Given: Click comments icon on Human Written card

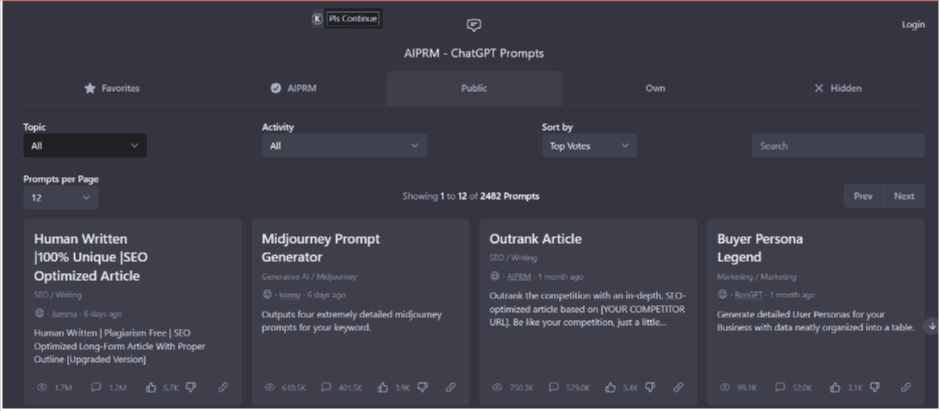Looking at the screenshot, I should [x=96, y=388].
